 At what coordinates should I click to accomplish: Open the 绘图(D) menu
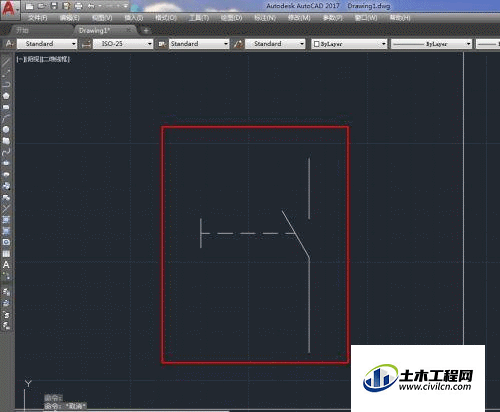pyautogui.click(x=231, y=18)
